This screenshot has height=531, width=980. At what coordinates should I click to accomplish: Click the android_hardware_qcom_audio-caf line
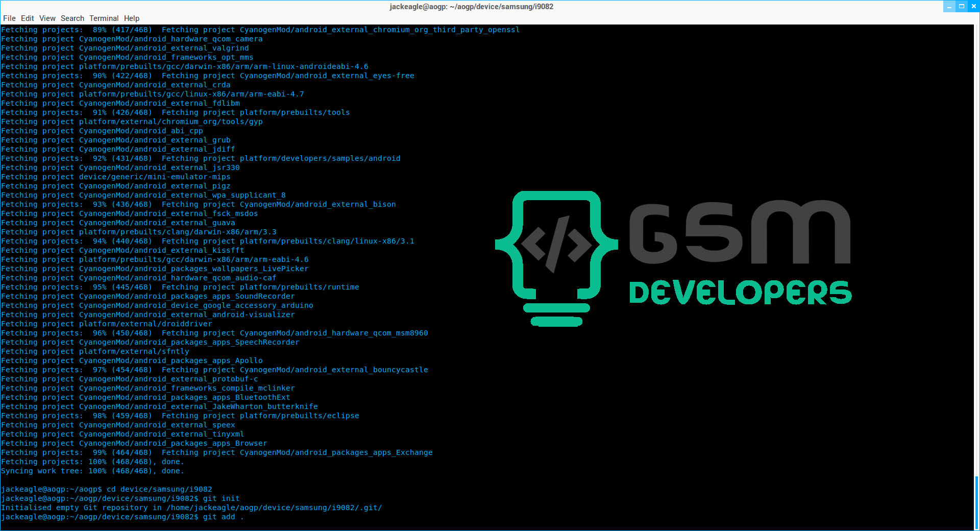point(139,278)
